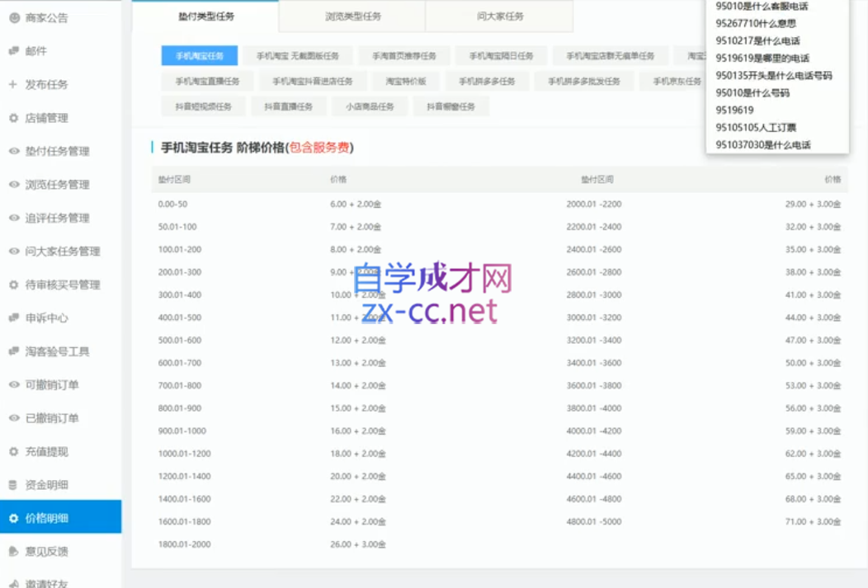
Task: Open the 申诉中心 icon in sidebar
Action: [14, 318]
